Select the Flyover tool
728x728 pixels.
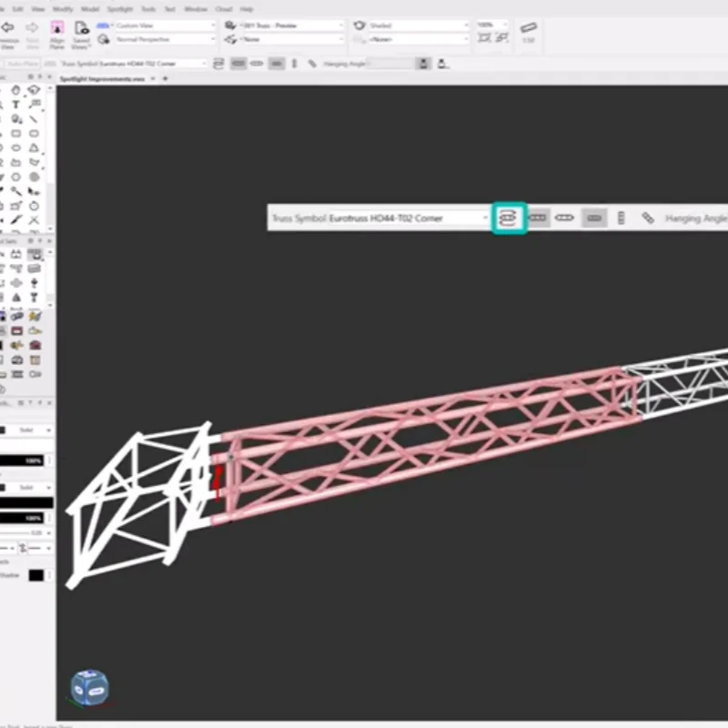coord(34,90)
